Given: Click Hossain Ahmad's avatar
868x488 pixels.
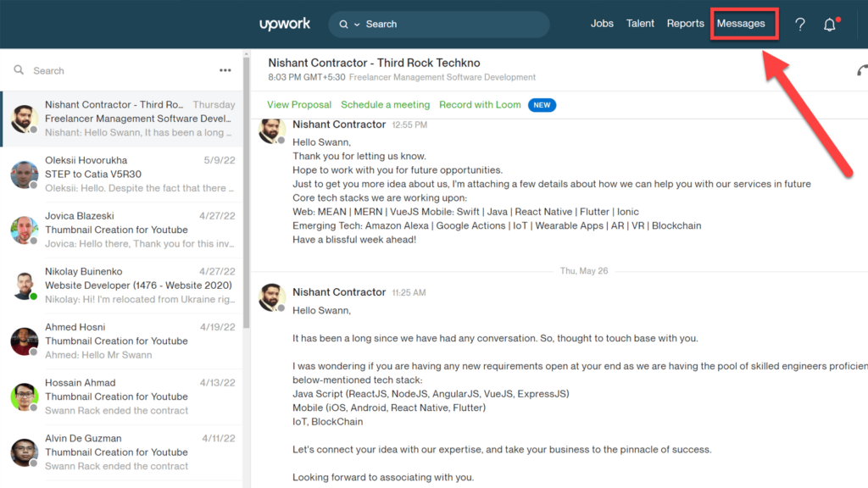Looking at the screenshot, I should (24, 396).
